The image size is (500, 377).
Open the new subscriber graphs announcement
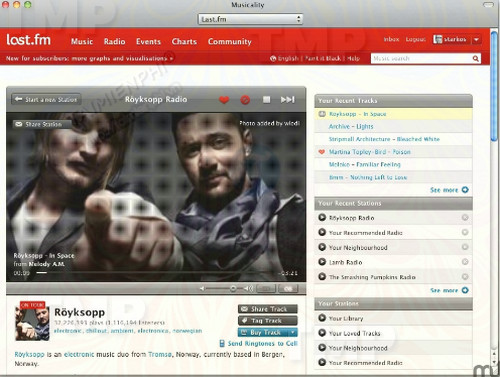pos(89,58)
